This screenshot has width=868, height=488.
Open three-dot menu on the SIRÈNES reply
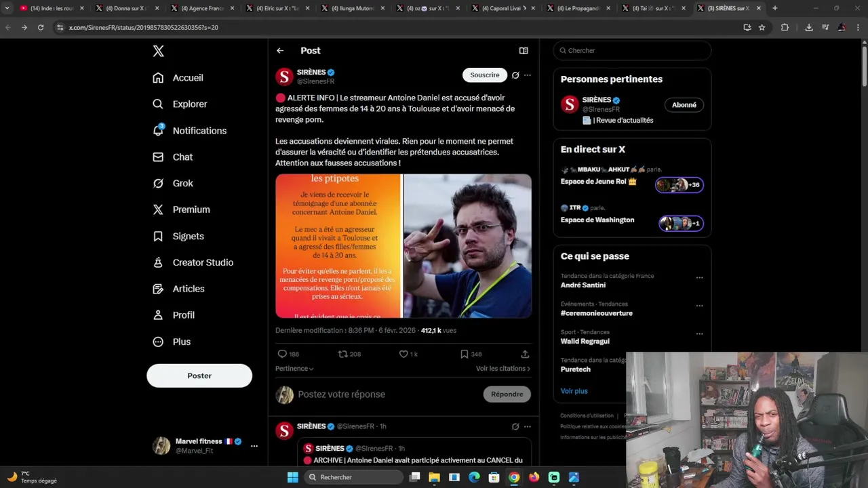coord(528,427)
